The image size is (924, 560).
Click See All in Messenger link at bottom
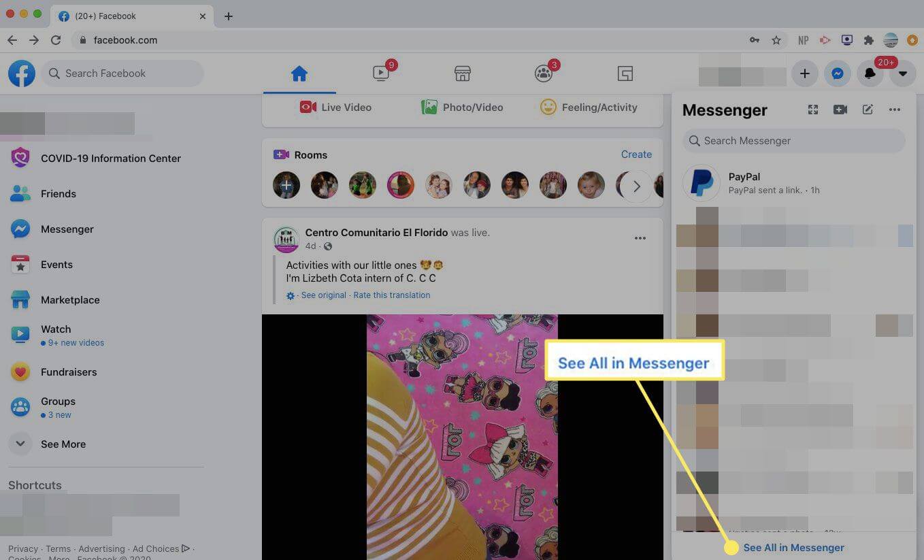point(794,548)
